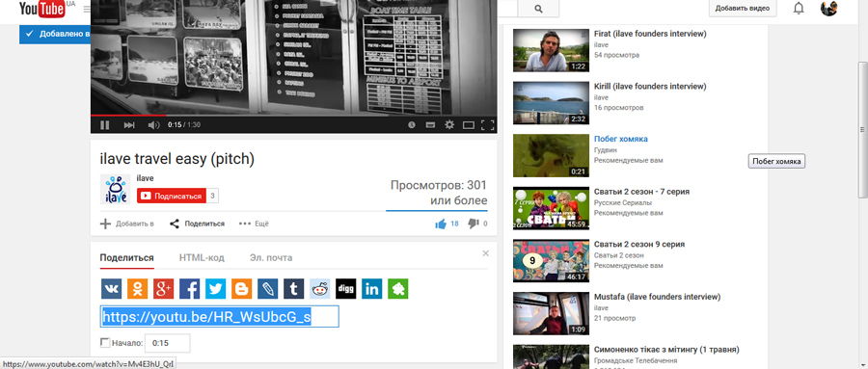Viewport: 868px width, 369px height.
Task: Click the green share service icon
Action: [x=398, y=289]
